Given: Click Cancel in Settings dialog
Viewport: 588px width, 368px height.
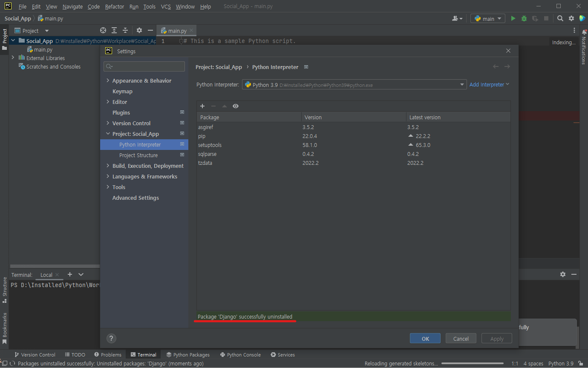Looking at the screenshot, I should point(461,339).
